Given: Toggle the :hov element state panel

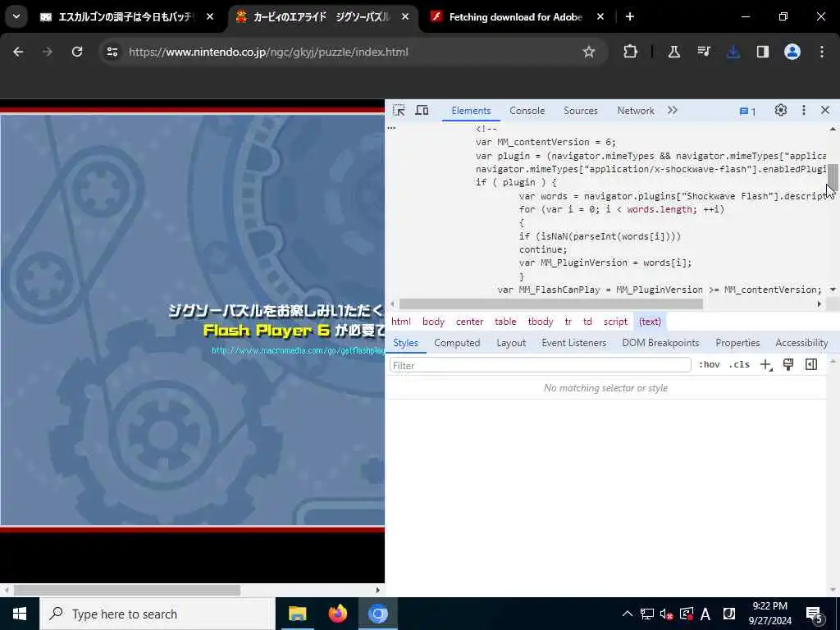Looking at the screenshot, I should click(x=709, y=365).
